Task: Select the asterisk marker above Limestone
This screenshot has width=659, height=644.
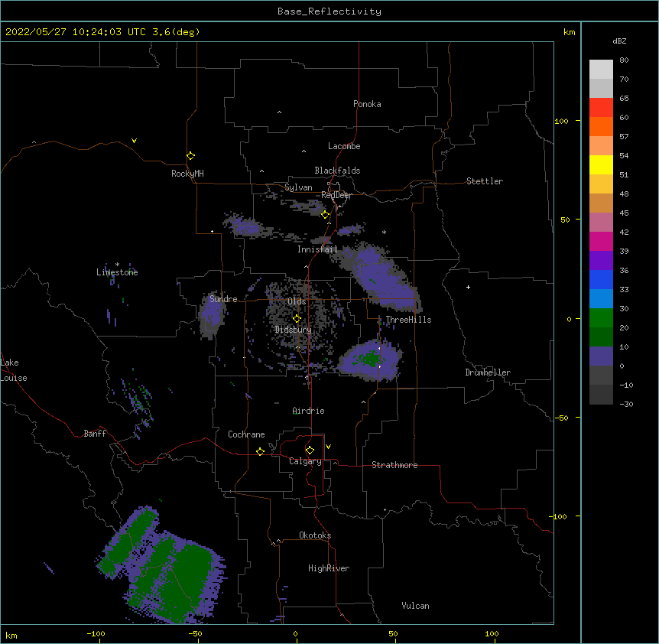Action: [x=117, y=265]
